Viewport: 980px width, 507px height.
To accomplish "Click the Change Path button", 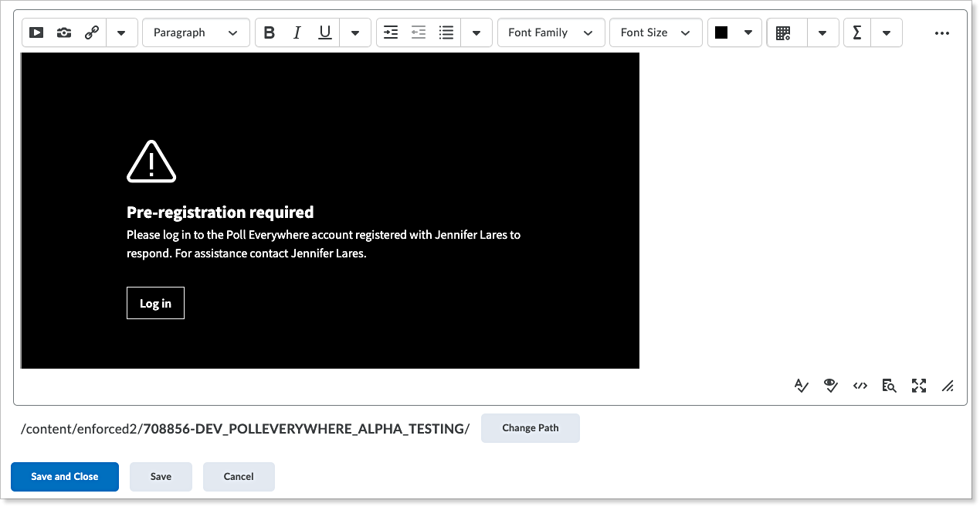I will [531, 428].
